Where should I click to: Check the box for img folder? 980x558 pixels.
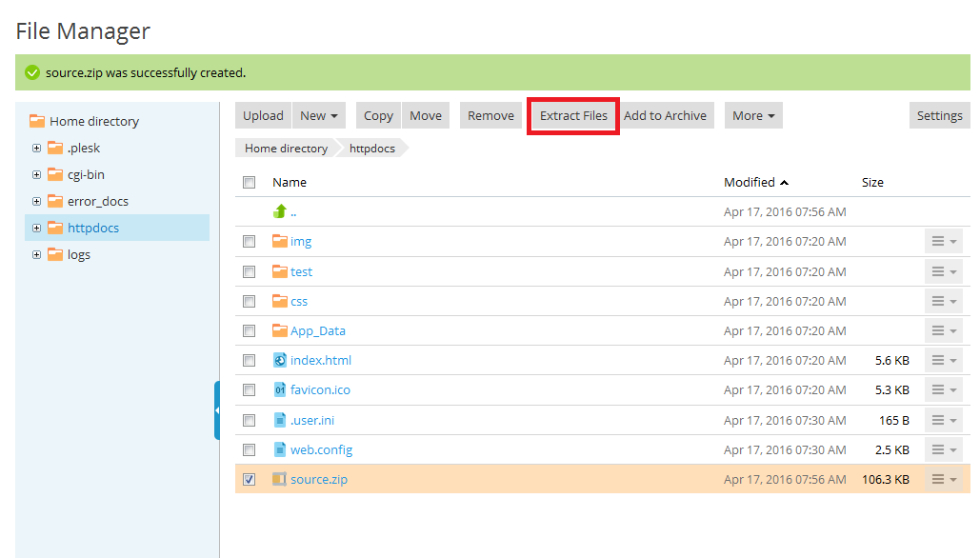click(x=250, y=241)
